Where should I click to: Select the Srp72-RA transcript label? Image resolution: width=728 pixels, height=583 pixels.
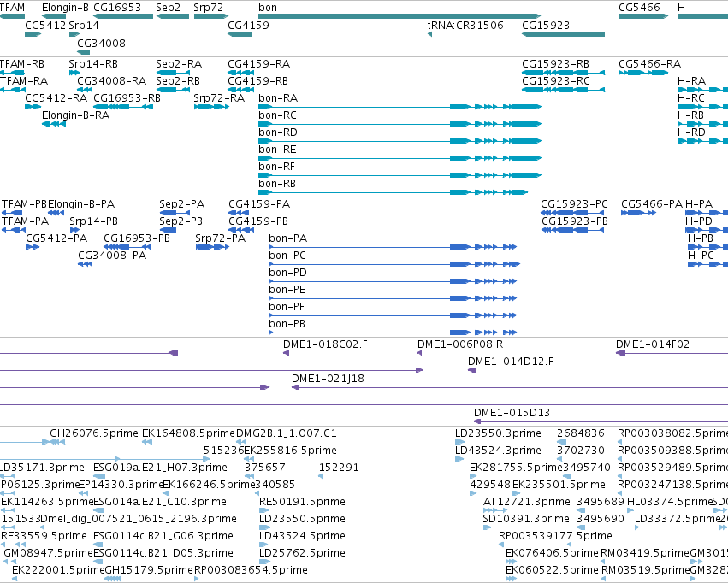219,97
